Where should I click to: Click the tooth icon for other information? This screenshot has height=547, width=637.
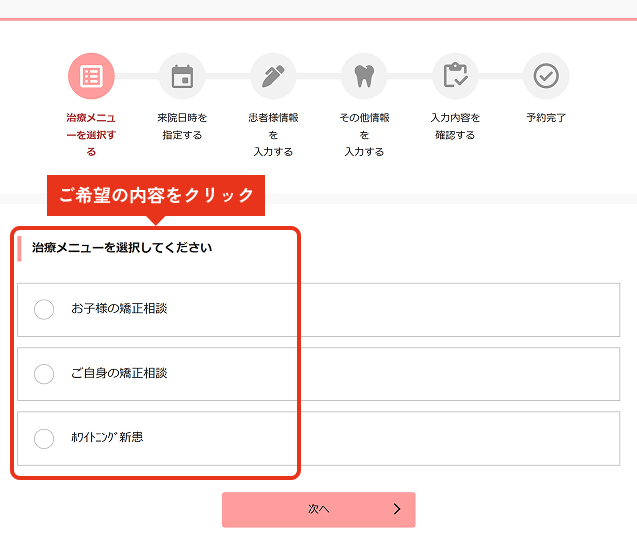[364, 76]
